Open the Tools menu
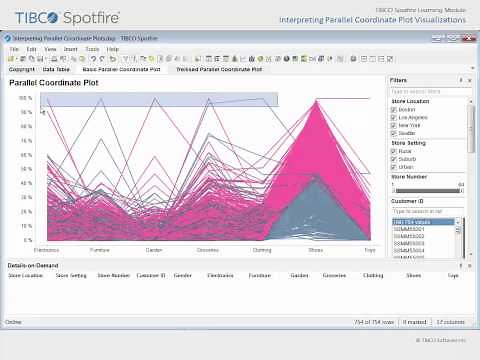 92,49
